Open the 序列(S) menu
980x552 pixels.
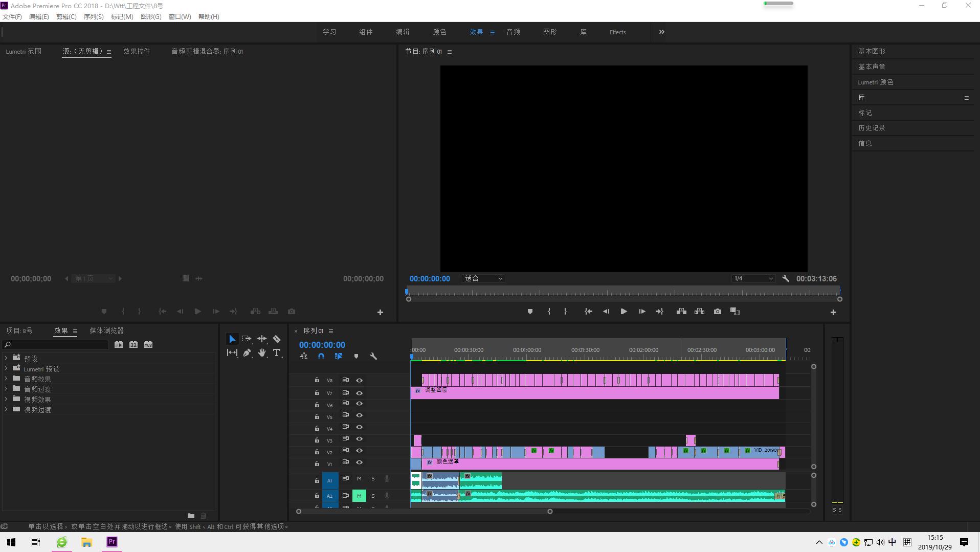point(93,17)
